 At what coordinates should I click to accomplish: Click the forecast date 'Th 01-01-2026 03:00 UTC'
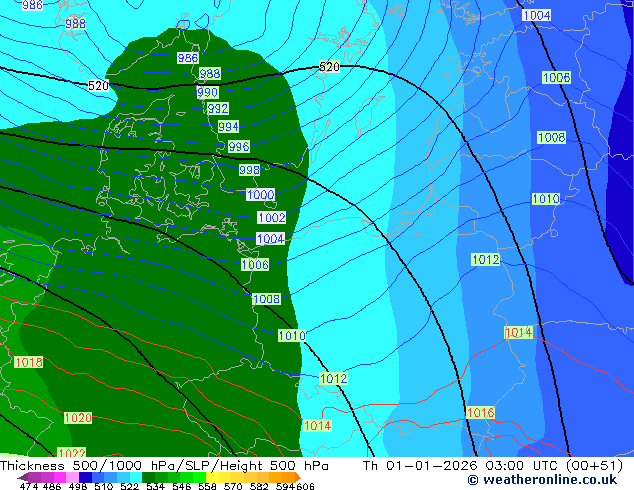[x=461, y=465]
